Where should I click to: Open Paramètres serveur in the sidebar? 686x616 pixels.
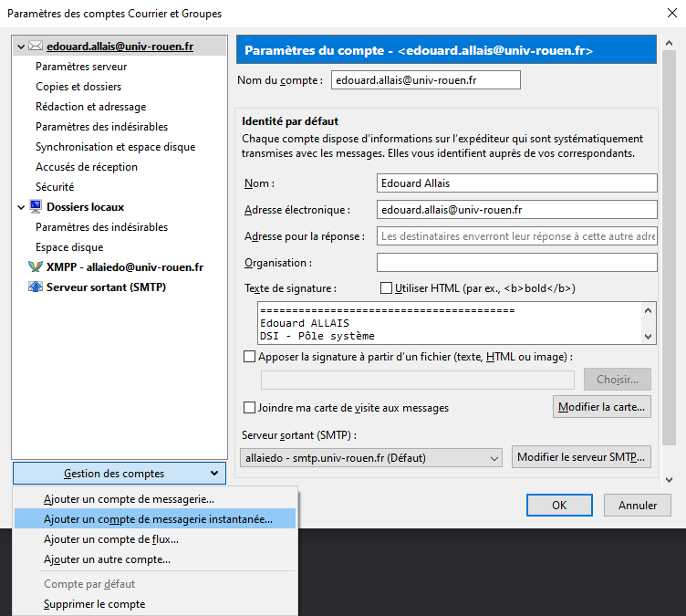[x=81, y=67]
